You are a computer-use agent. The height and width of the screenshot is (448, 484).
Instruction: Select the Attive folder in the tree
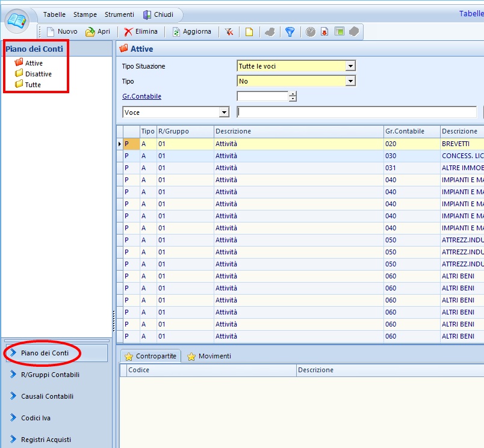[34, 63]
